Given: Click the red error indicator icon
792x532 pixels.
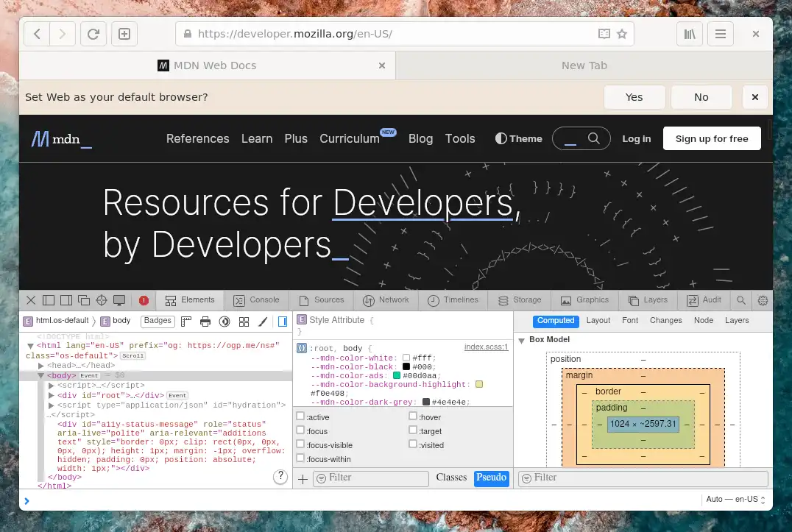Looking at the screenshot, I should tap(144, 300).
